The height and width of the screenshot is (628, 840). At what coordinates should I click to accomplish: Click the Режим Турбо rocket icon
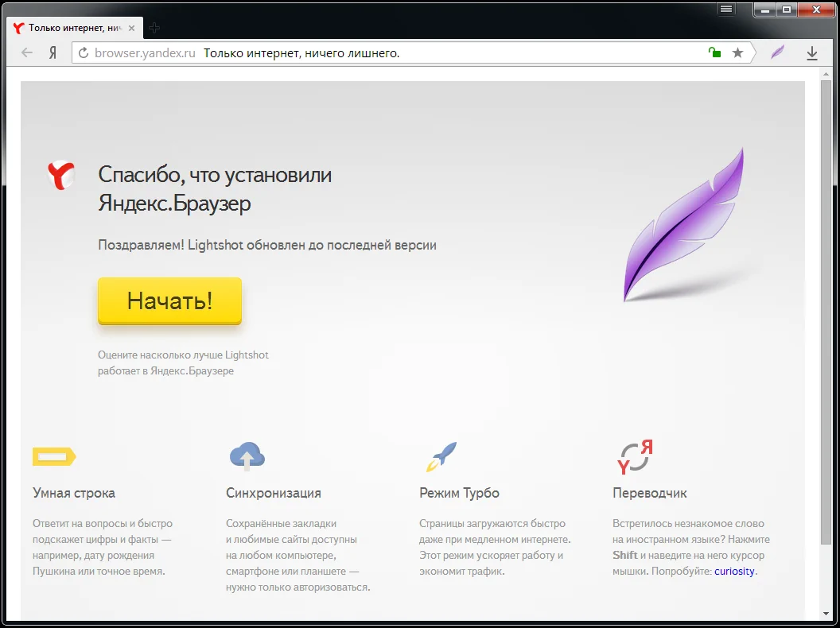(x=441, y=456)
